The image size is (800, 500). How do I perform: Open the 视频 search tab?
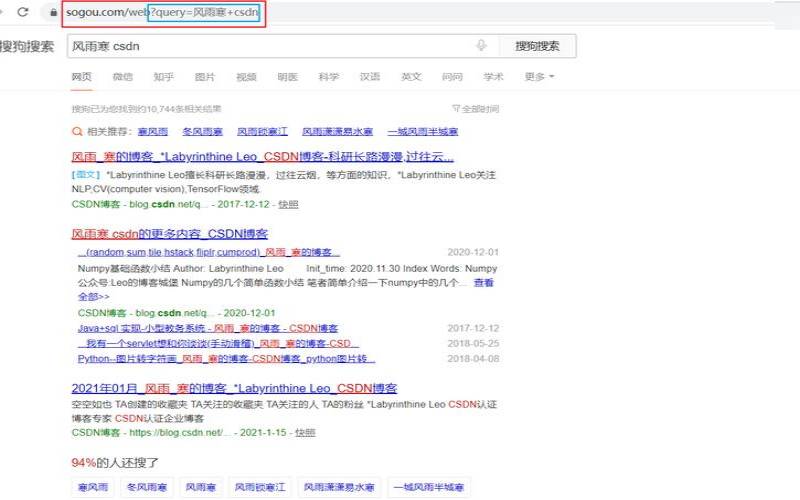click(246, 77)
